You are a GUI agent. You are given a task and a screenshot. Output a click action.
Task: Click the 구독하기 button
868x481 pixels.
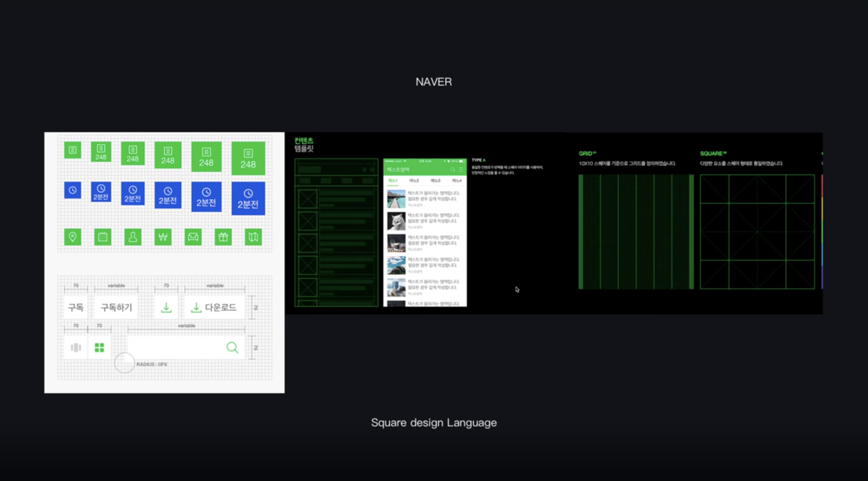pyautogui.click(x=116, y=308)
